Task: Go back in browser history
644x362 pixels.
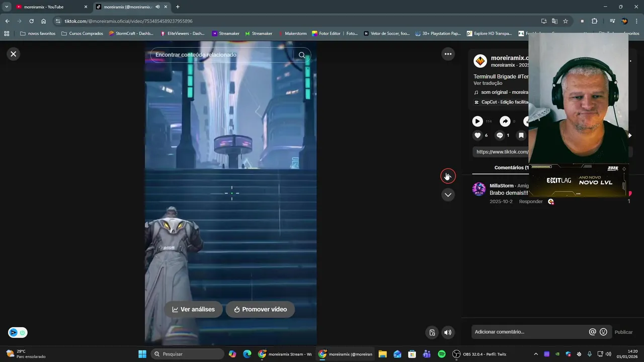Action: 7,21
